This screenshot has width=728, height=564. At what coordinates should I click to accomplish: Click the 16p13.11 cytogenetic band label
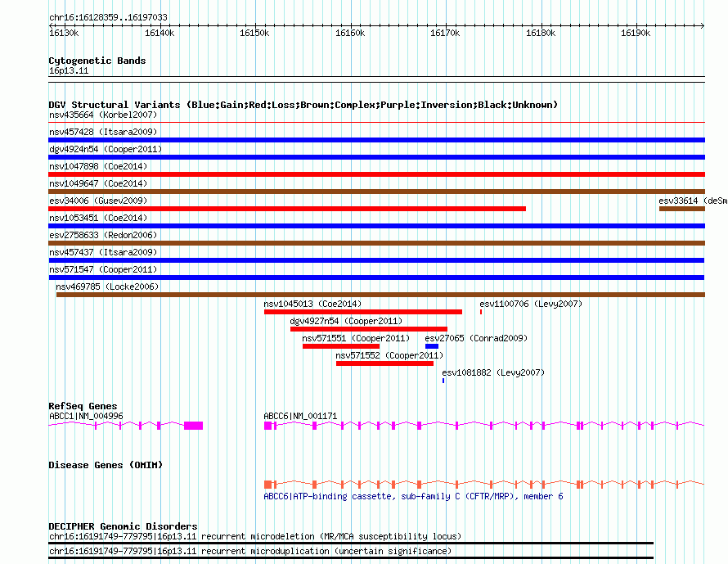[x=69, y=70]
